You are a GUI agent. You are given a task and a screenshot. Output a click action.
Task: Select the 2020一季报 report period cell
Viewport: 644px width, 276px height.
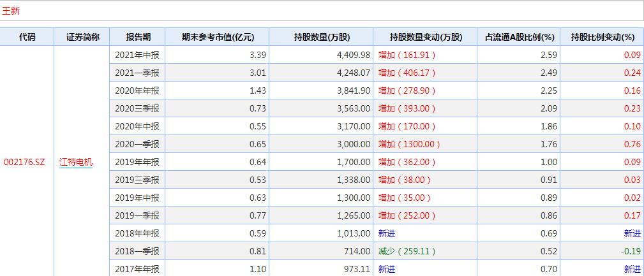click(138, 144)
